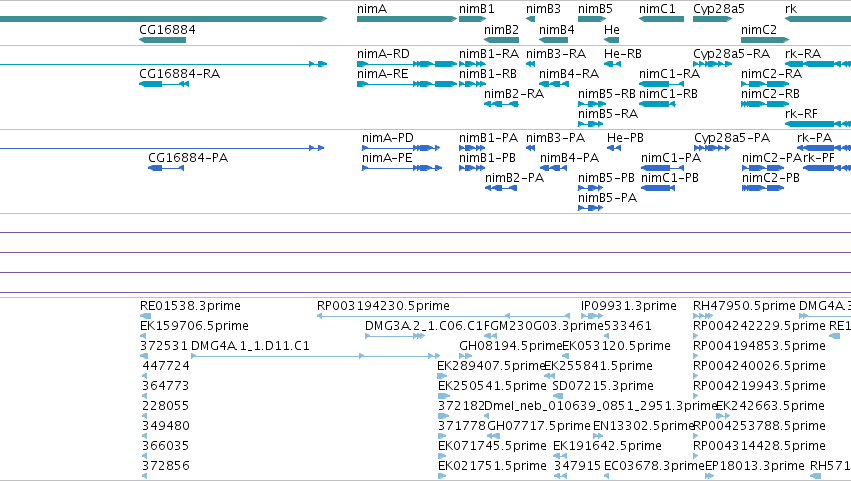
Task: Open transcript nimB2-RA
Action: 514,94
